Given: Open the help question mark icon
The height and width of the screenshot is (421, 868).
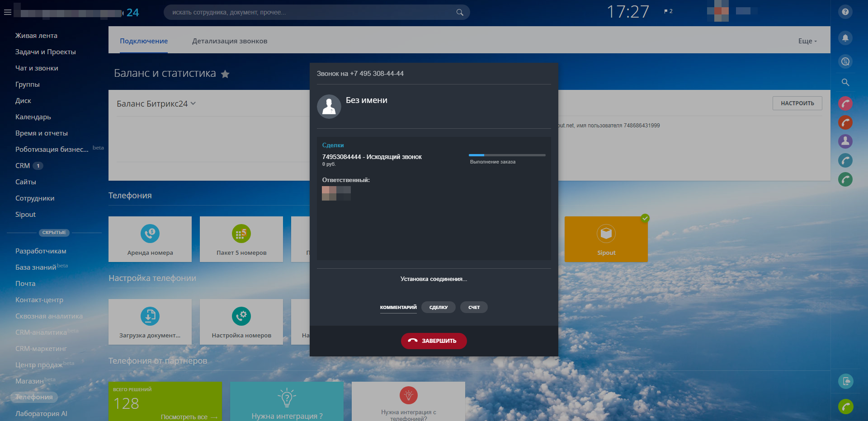Looking at the screenshot, I should coord(845,12).
